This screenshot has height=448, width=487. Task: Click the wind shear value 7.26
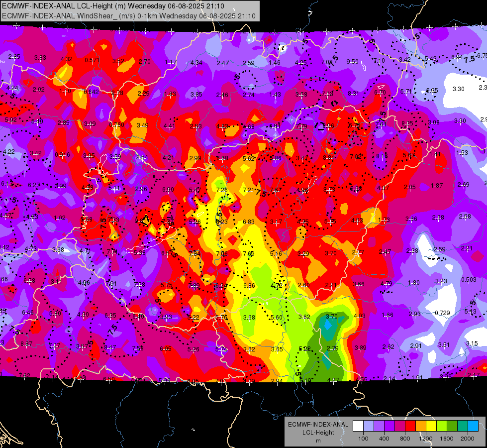click(x=222, y=190)
